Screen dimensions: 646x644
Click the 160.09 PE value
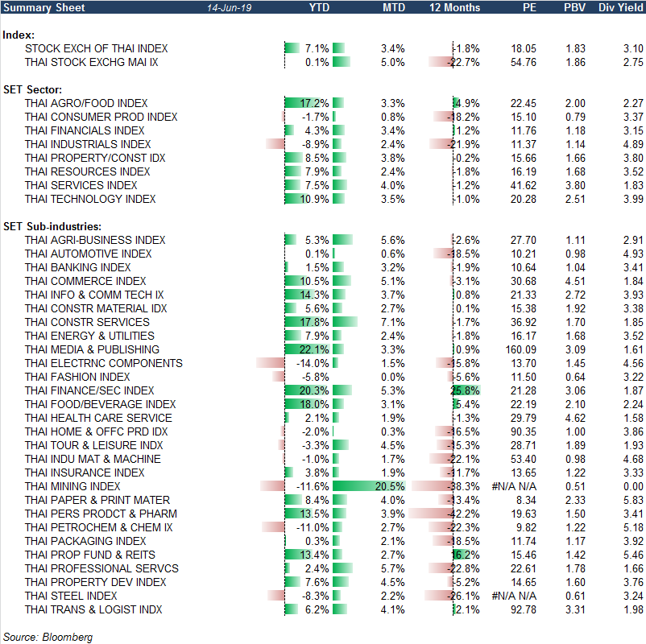(521, 349)
